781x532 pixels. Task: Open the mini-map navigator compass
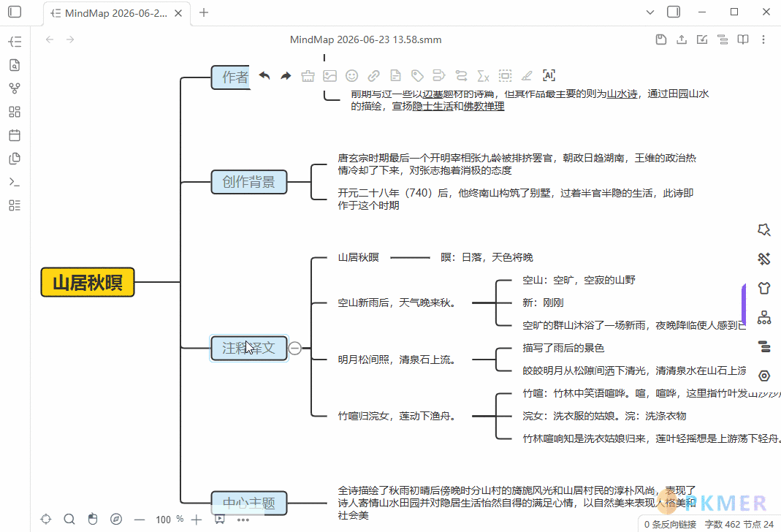[x=116, y=519]
